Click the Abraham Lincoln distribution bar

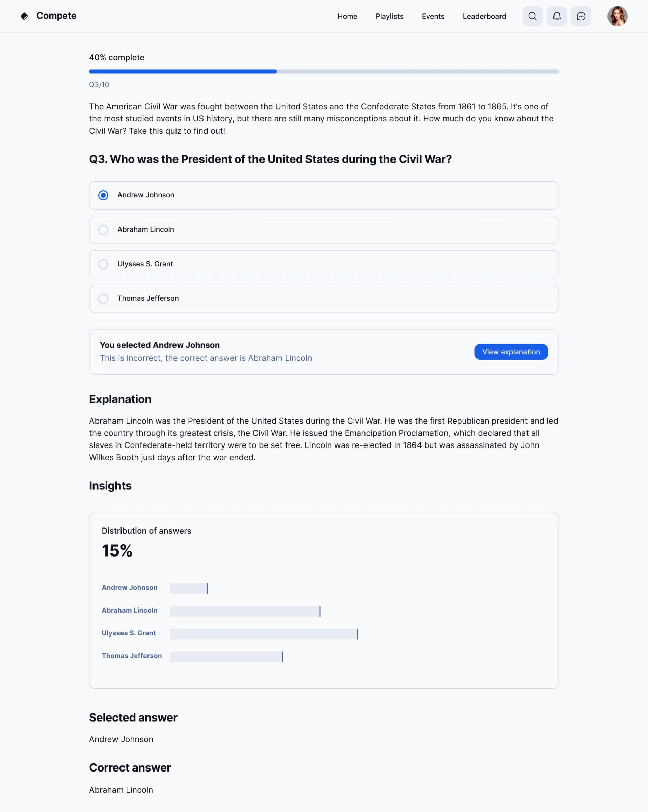click(245, 611)
